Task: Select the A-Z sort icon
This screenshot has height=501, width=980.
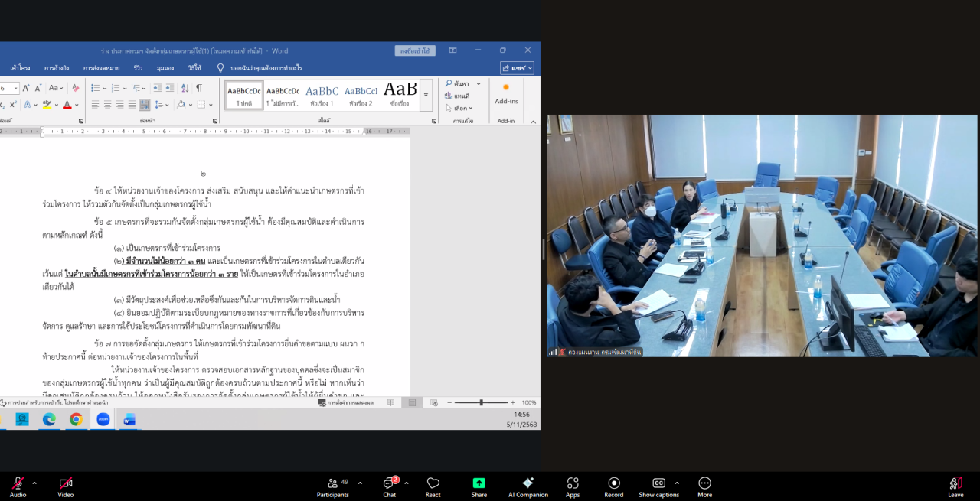Action: pyautogui.click(x=185, y=87)
